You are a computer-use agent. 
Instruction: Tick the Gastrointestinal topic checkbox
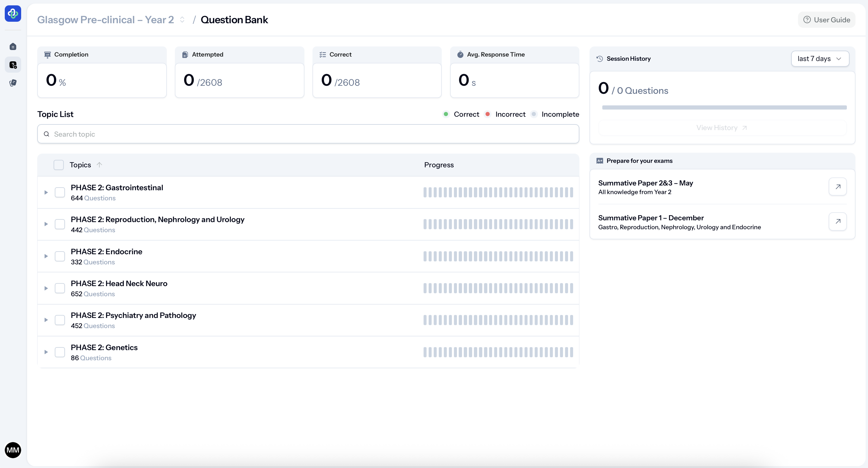point(60,192)
